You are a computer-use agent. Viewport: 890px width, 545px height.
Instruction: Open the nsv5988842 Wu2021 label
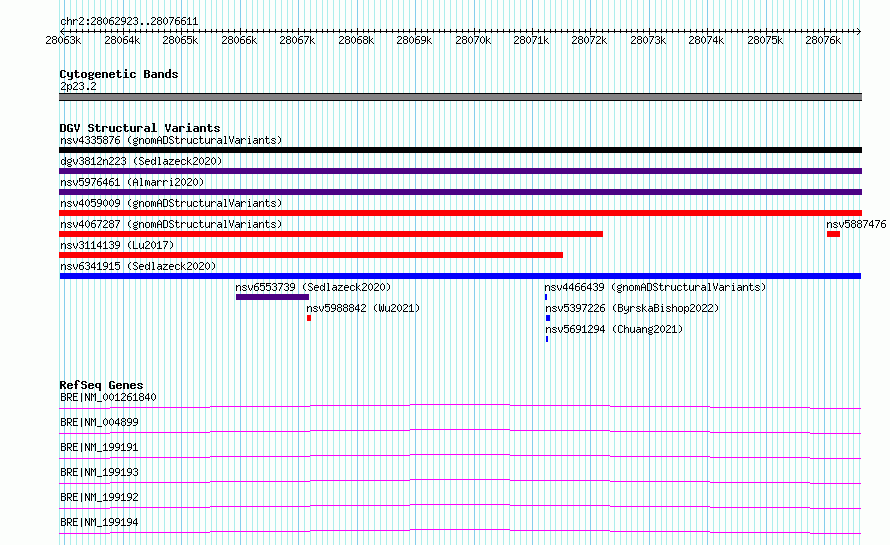click(363, 308)
